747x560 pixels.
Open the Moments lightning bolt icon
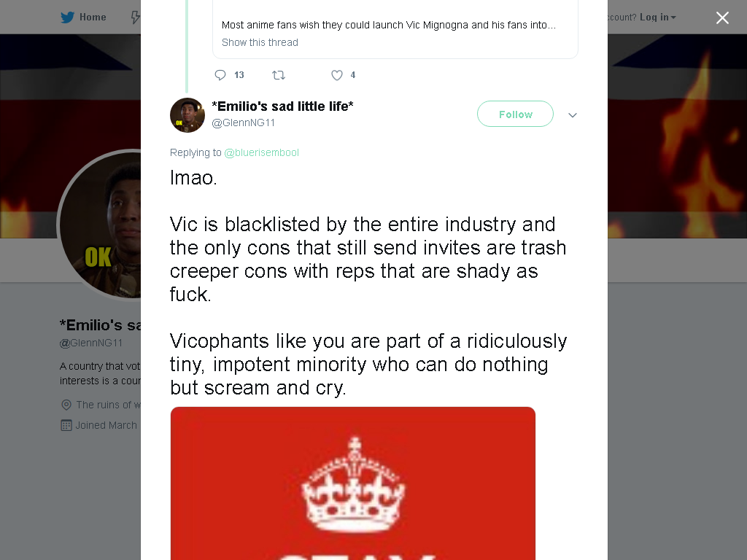coord(135,17)
